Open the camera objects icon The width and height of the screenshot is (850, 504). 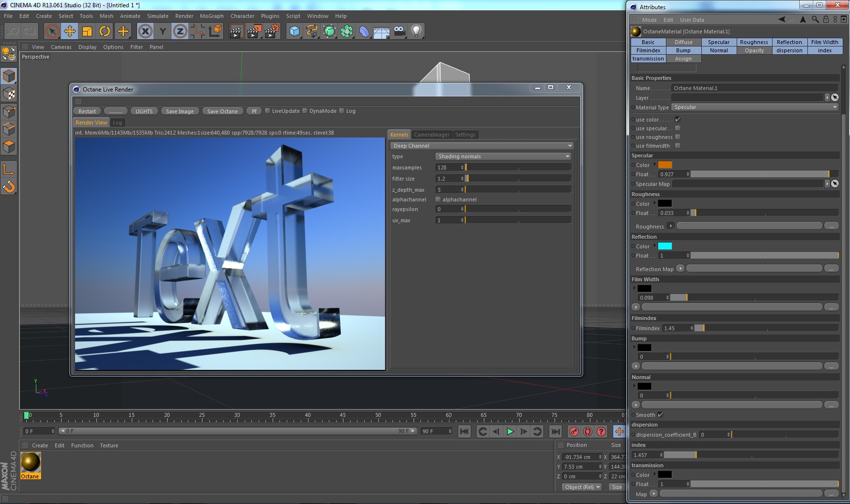pyautogui.click(x=399, y=31)
